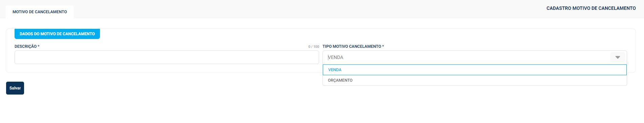Viewport: 644px width, 123px height.
Task: Click the Descrição field label
Action: (25, 46)
